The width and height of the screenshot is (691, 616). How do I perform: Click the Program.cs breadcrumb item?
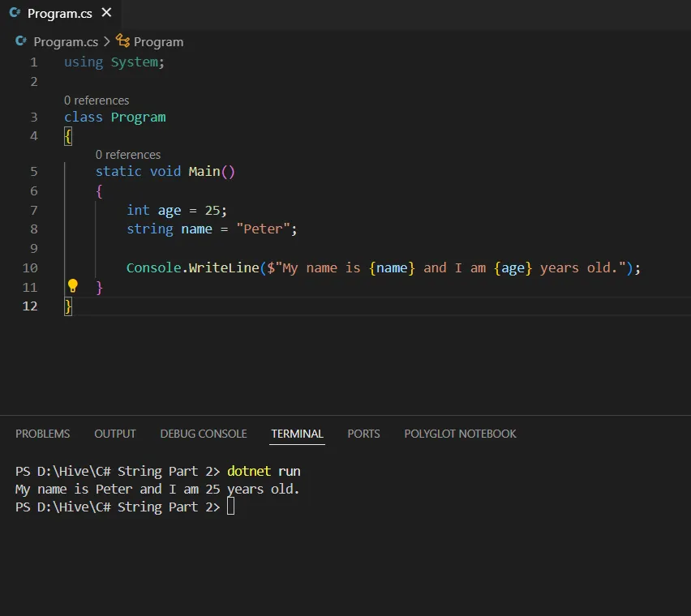[x=67, y=42]
